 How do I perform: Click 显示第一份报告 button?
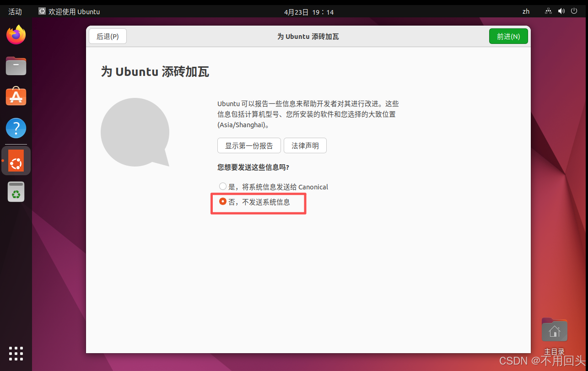pyautogui.click(x=249, y=146)
